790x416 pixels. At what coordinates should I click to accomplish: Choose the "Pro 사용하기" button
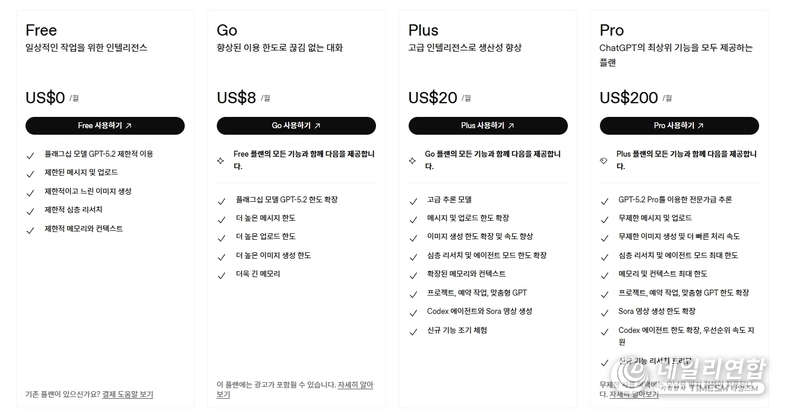(679, 126)
